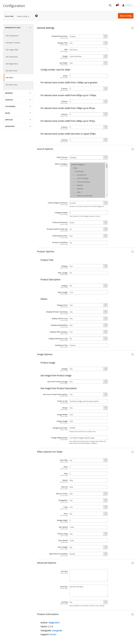The image size is (139, 644).
Task: Open SM Quick View settings
Action: click(11, 85)
